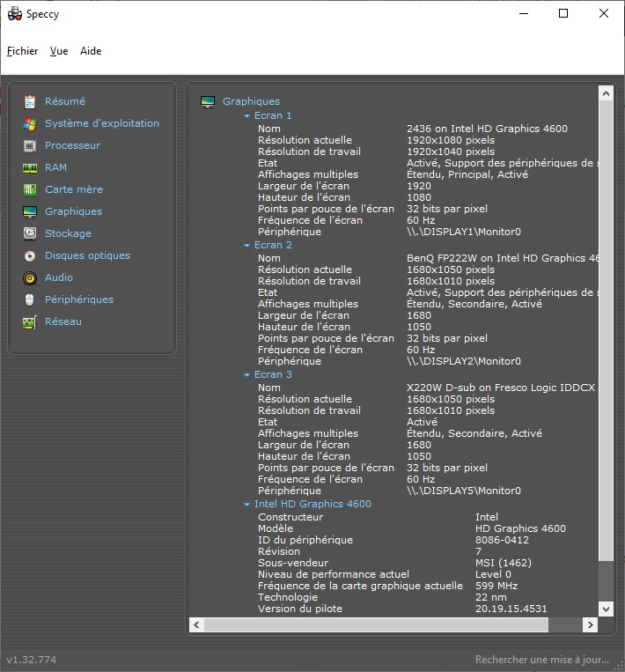
Task: Click the Disques optiques disc icon
Action: tap(30, 256)
